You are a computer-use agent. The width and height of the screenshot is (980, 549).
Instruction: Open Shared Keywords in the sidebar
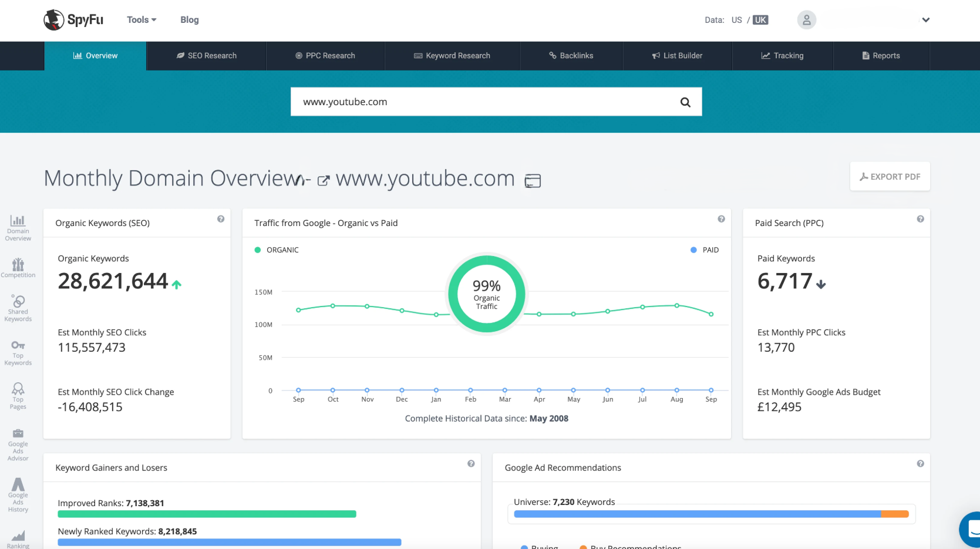pos(18,308)
